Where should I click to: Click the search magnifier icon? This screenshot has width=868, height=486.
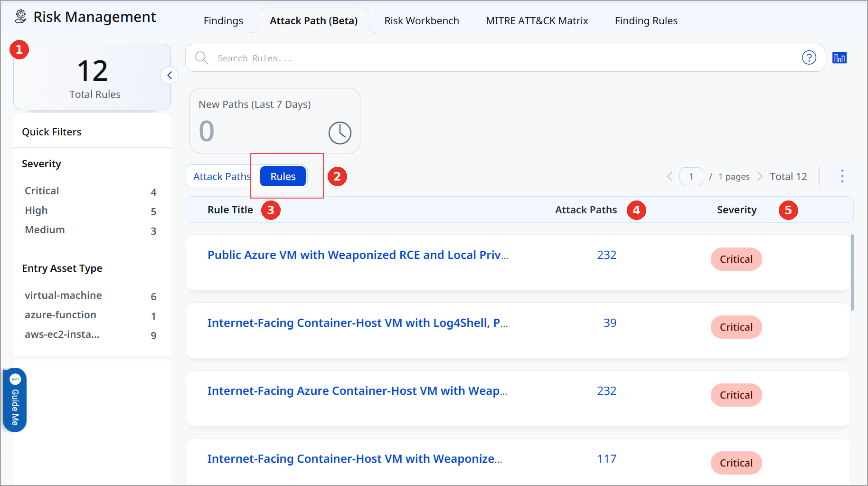click(x=202, y=58)
